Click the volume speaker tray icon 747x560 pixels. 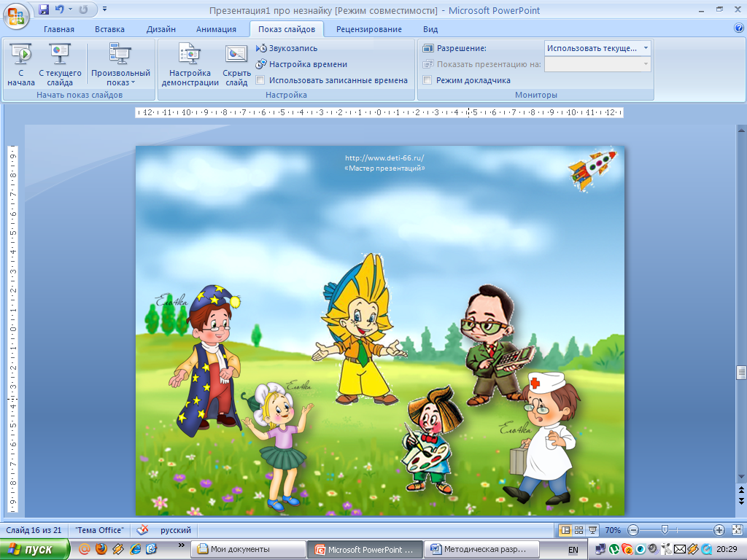[x=653, y=550]
